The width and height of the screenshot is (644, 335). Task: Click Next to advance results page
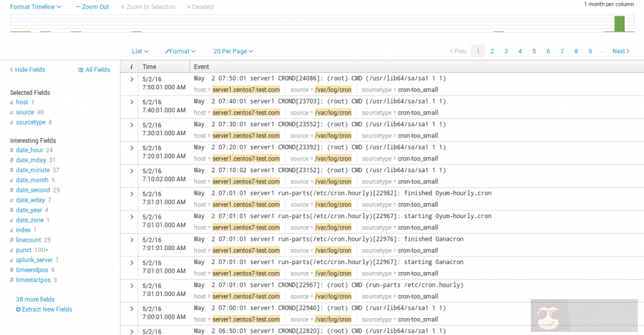tap(621, 52)
